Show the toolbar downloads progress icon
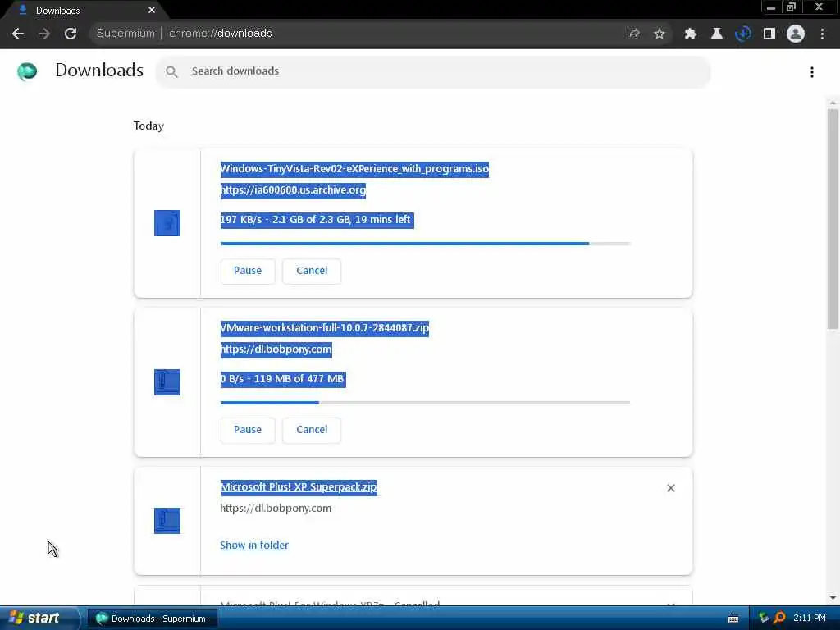The width and height of the screenshot is (840, 630). point(743,34)
